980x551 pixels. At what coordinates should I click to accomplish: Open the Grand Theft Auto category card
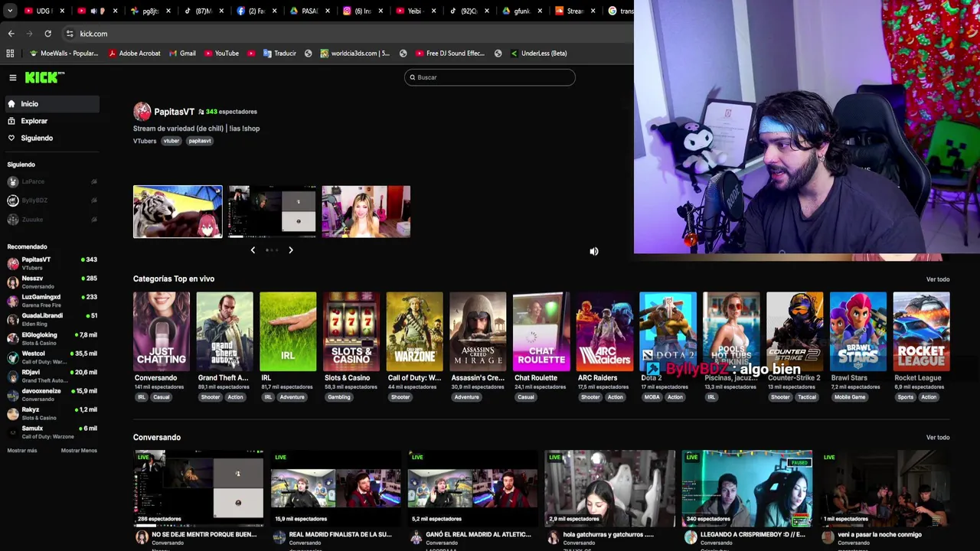point(224,331)
